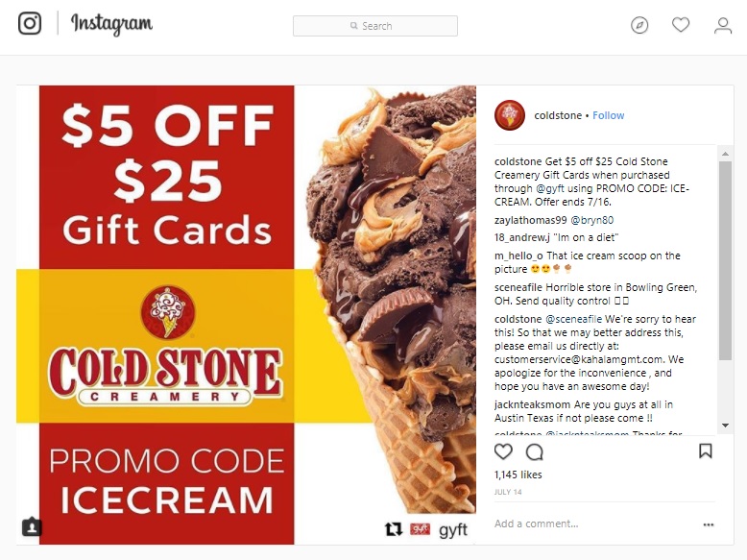Screen dimensions: 747x560
Task: Click the Instagram wordmark text
Action: (x=112, y=24)
